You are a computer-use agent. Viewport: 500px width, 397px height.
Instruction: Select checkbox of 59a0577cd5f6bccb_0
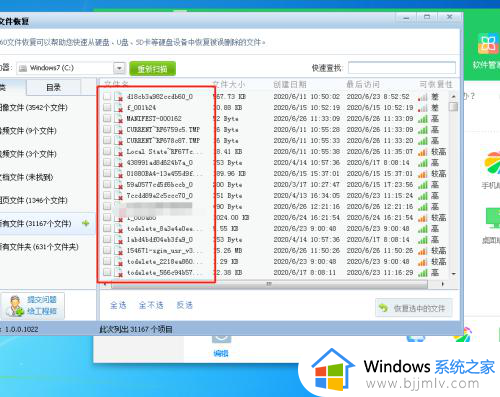[107, 185]
